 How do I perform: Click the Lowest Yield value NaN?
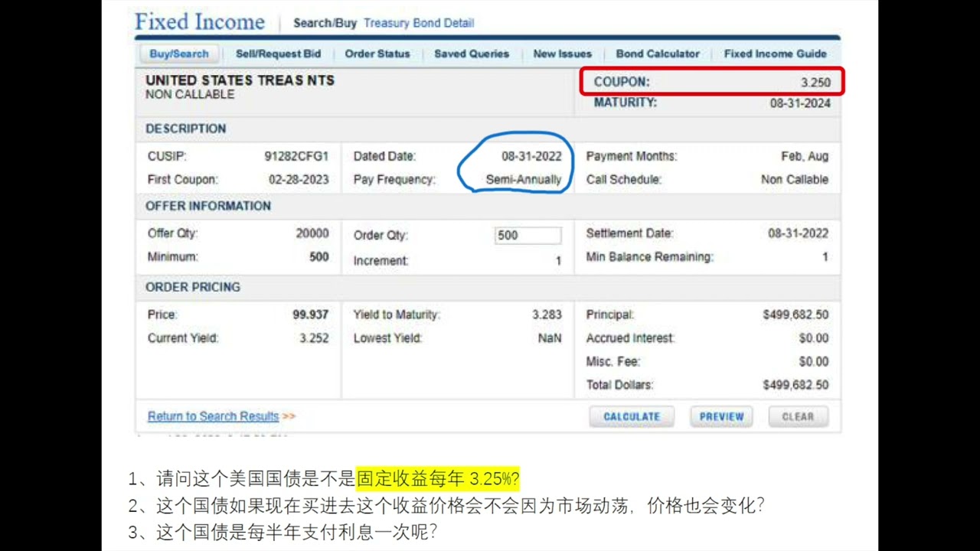click(550, 338)
